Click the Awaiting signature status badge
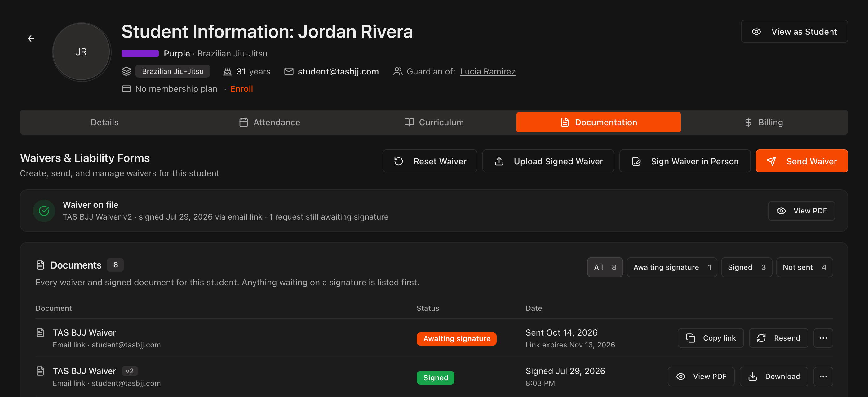 coord(456,339)
